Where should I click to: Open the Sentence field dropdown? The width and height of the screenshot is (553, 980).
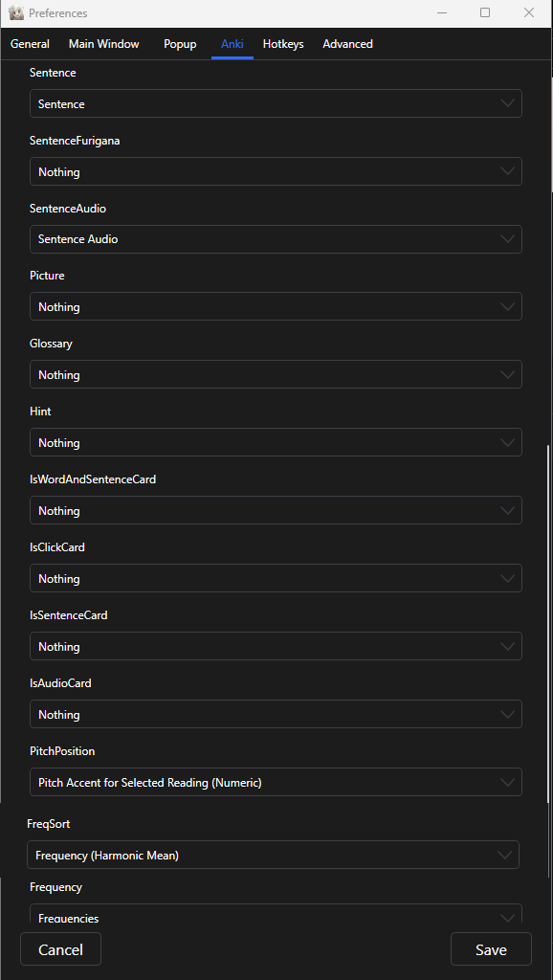(276, 103)
